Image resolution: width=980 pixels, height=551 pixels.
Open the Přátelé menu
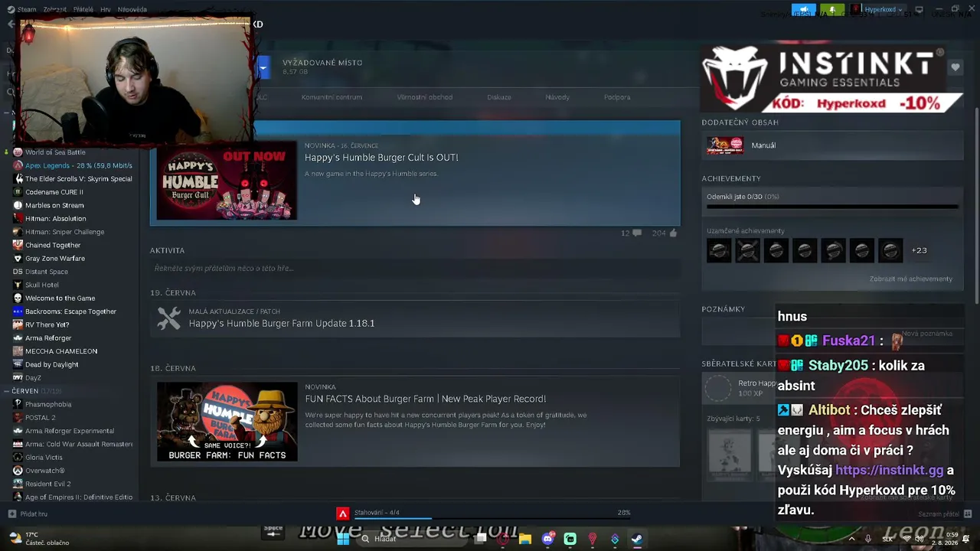[x=83, y=10]
